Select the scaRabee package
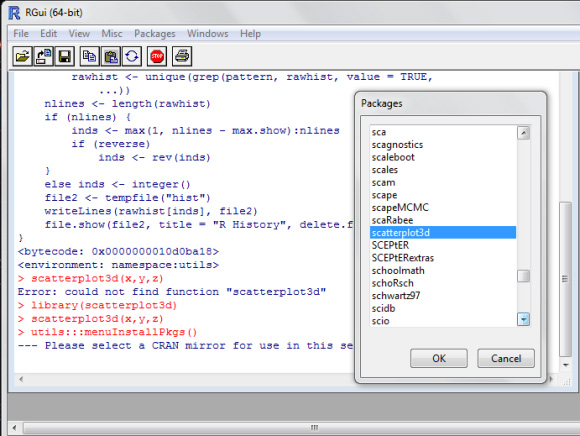The image size is (580, 436). pos(443,220)
